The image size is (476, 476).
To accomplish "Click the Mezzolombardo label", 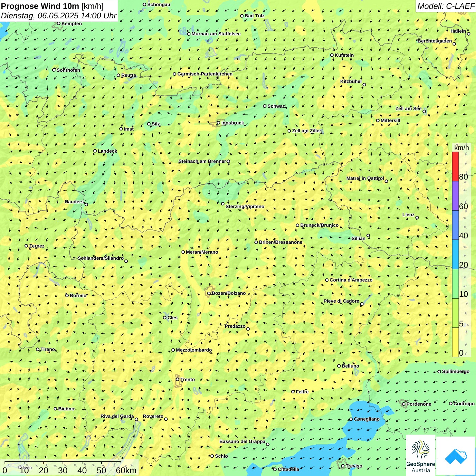I will click(194, 350).
